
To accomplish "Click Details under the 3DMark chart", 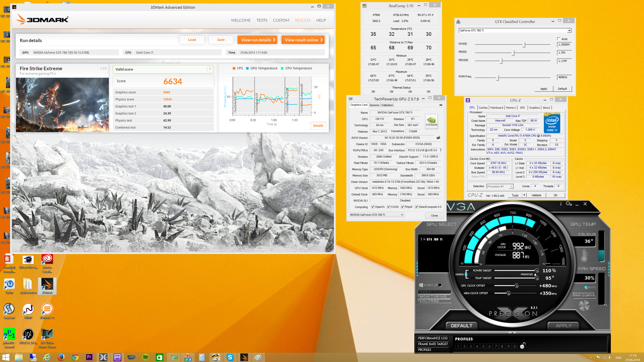I will 318,126.
